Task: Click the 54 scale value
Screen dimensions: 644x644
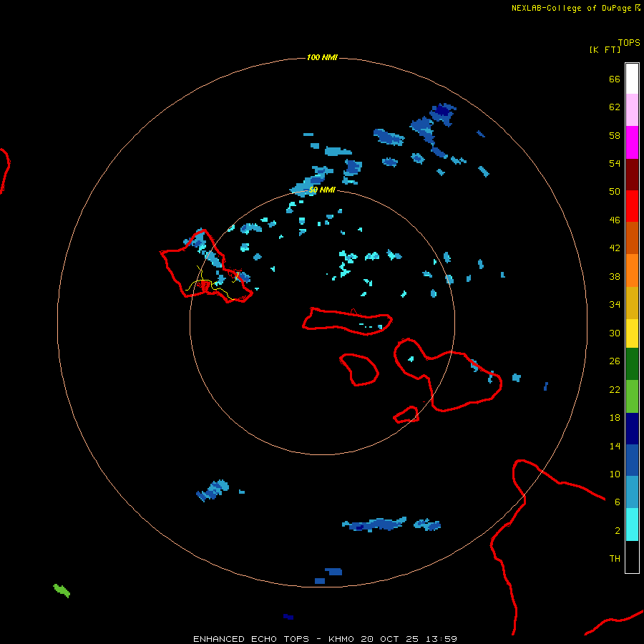Action: click(615, 163)
